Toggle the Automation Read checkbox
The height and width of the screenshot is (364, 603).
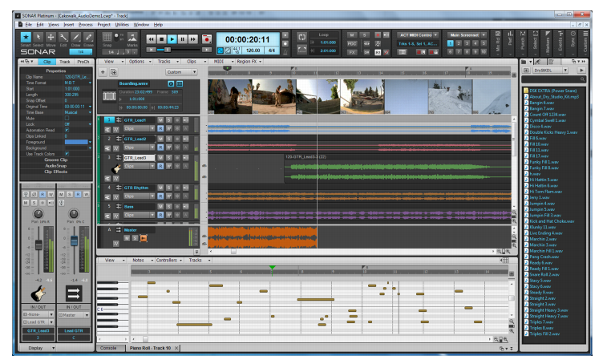[x=67, y=131]
